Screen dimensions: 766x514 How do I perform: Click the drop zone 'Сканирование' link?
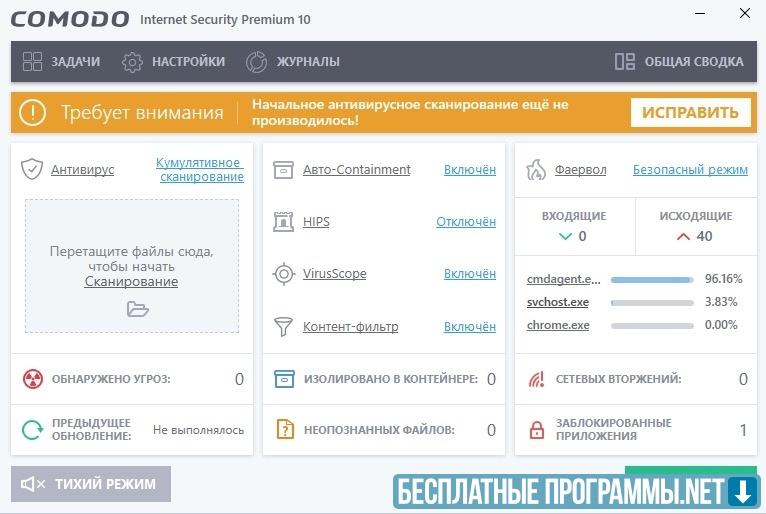coord(131,282)
